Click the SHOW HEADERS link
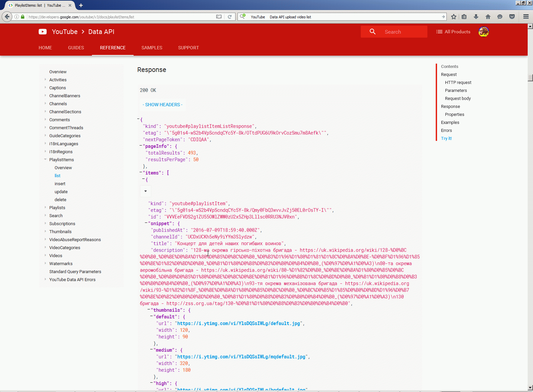Viewport: 533px width, 392px height. [x=163, y=105]
